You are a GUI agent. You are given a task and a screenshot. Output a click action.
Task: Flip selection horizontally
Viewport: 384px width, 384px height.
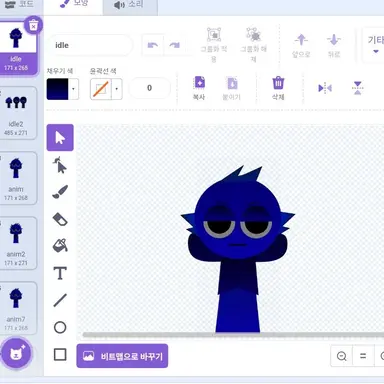pos(325,88)
